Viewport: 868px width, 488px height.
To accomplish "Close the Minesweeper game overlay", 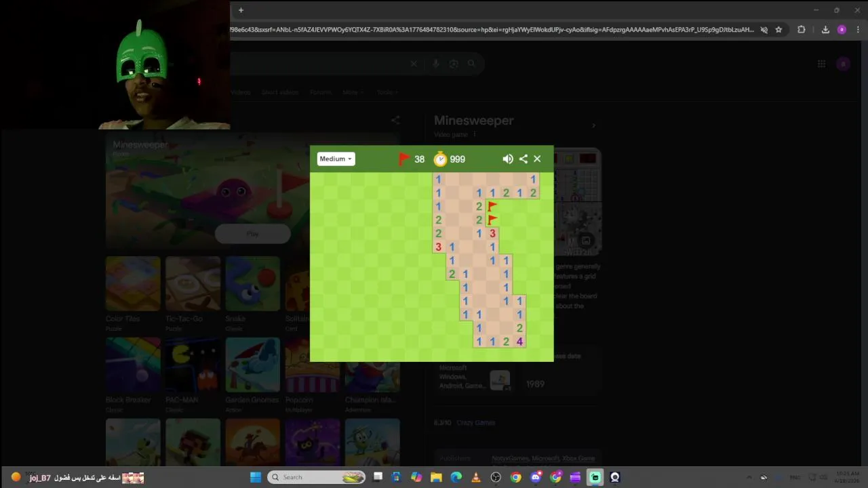I will click(537, 159).
